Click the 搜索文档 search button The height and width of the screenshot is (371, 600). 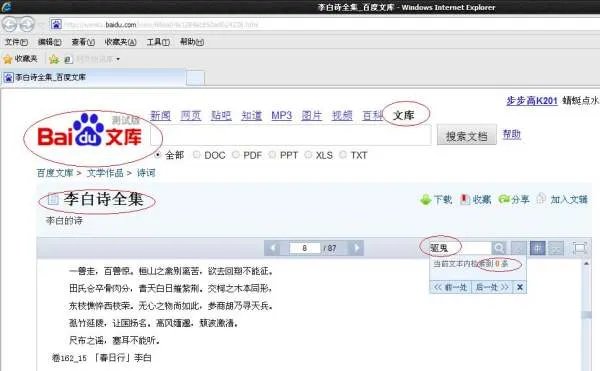pos(466,135)
